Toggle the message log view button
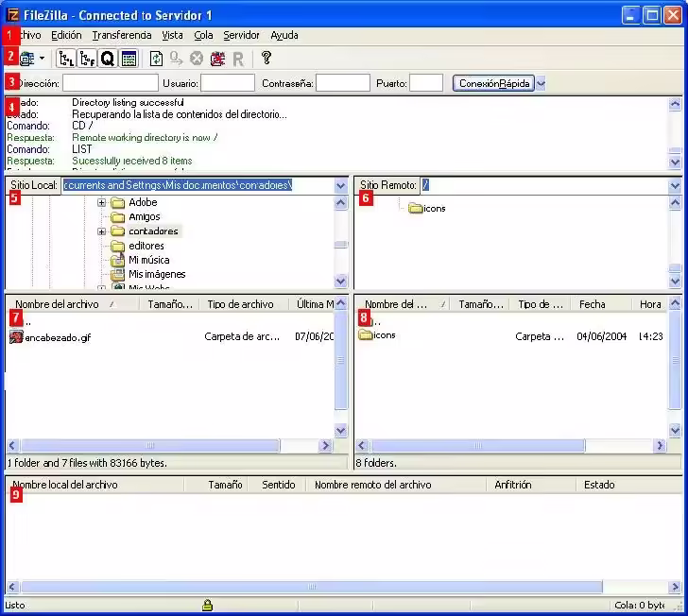 coord(129,59)
